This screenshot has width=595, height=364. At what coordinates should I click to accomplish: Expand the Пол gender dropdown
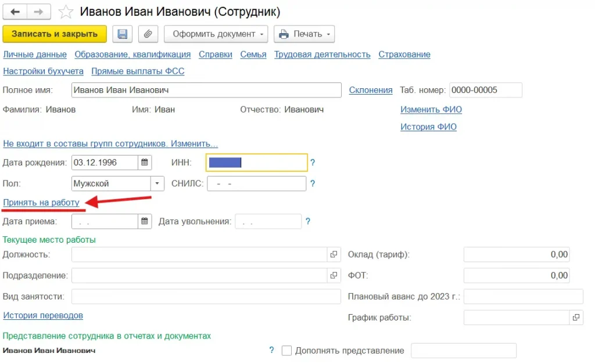coord(157,183)
